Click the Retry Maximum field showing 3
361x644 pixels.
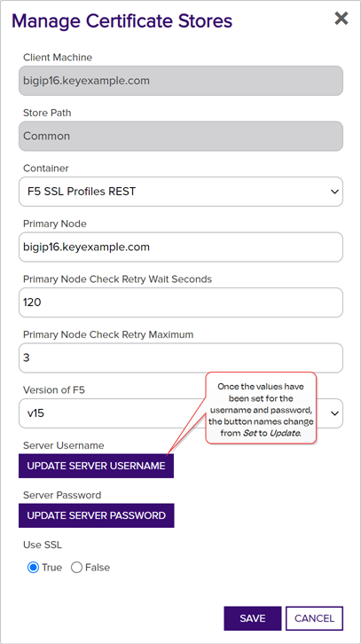[x=181, y=357]
